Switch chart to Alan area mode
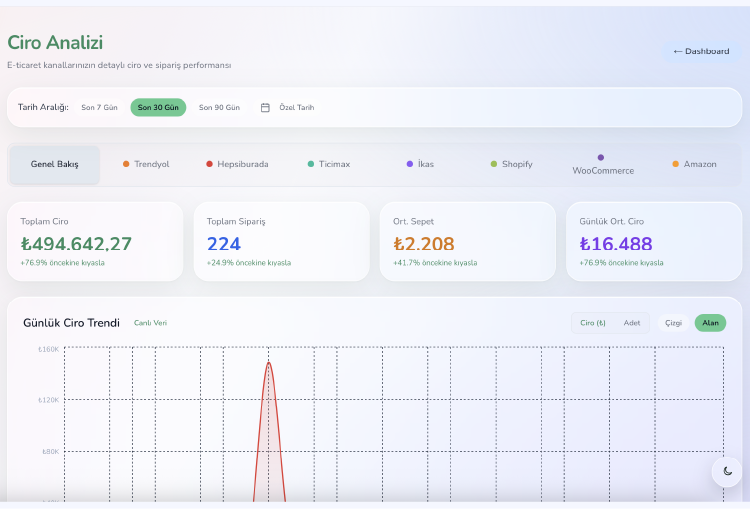Screen dimensions: 750x509 point(710,323)
